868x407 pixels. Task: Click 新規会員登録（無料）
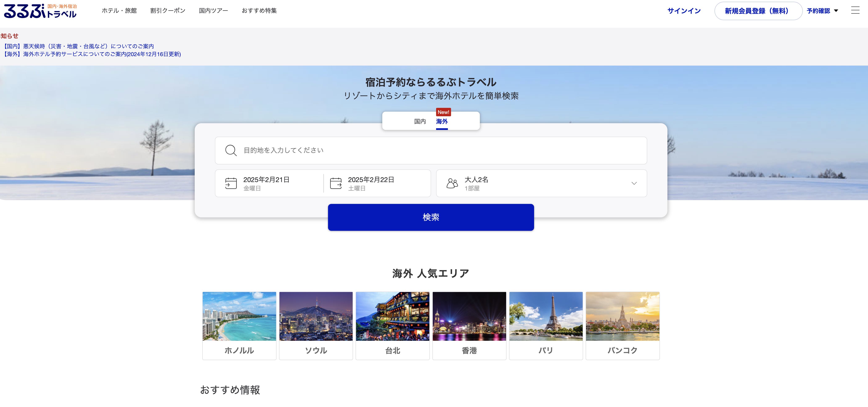coord(758,11)
